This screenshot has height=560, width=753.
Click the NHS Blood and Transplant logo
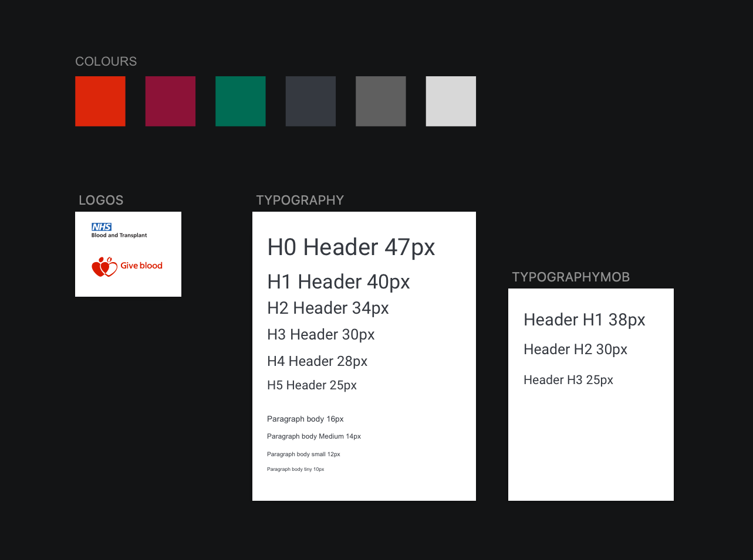(x=119, y=230)
